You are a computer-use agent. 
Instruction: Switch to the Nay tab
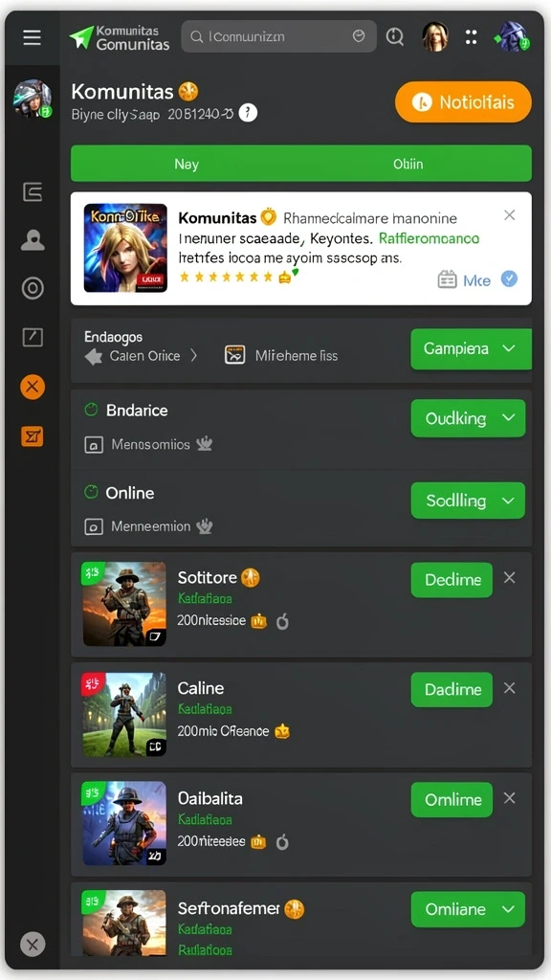pyautogui.click(x=187, y=164)
